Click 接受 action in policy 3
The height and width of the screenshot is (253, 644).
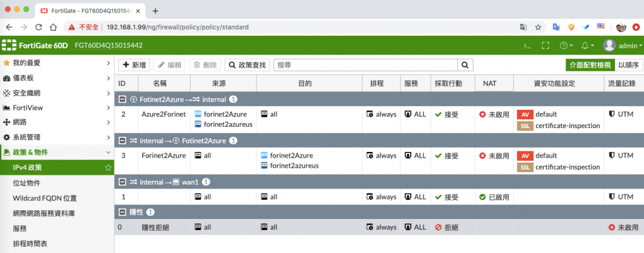pyautogui.click(x=447, y=156)
